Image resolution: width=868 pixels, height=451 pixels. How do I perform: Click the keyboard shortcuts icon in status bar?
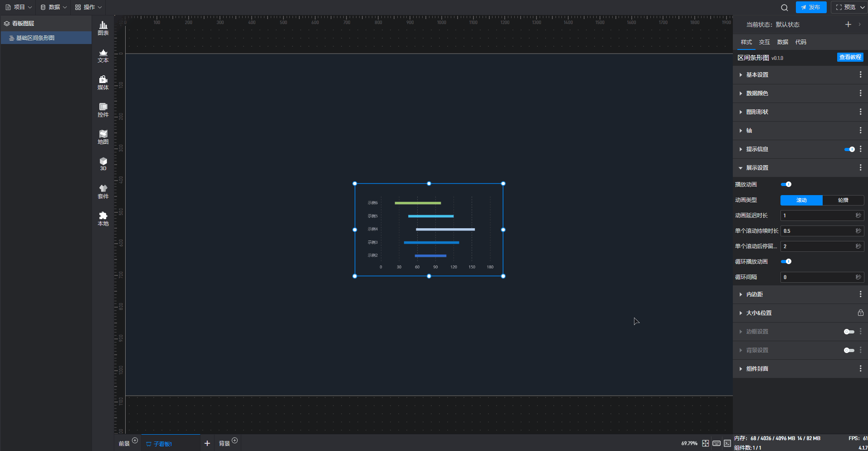(x=717, y=443)
